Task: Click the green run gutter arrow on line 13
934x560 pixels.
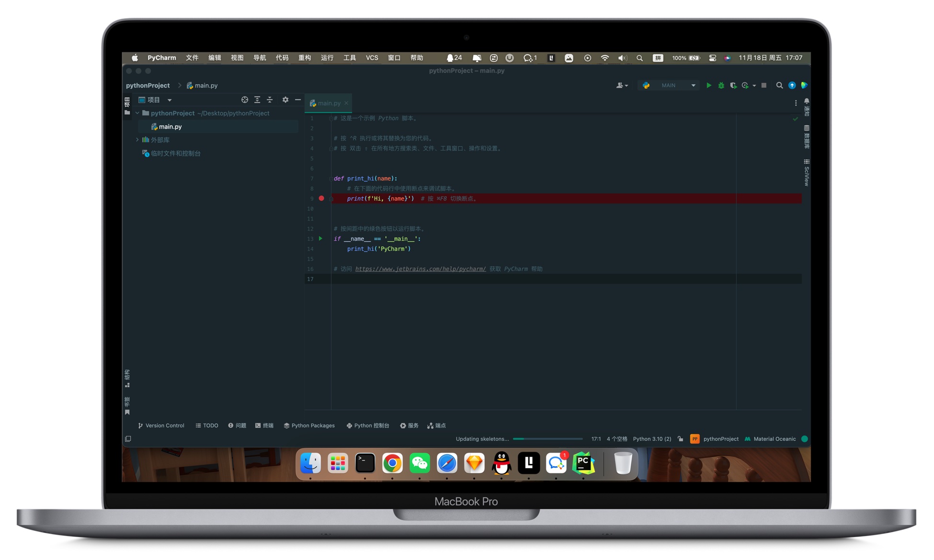Action: pyautogui.click(x=320, y=238)
